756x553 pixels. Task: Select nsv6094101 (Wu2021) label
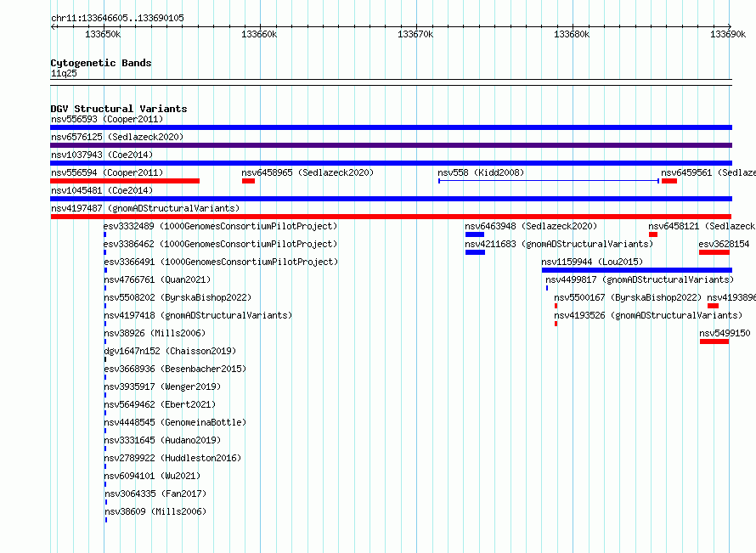[152, 476]
